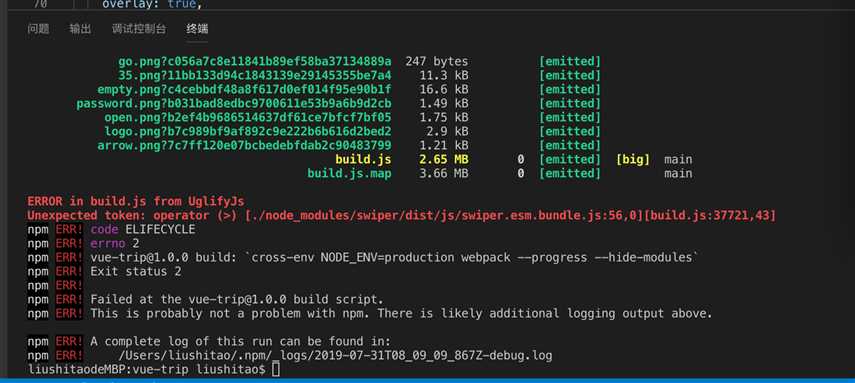Click the code ELIFECYCLE text
This screenshot has width=855, height=383.
click(143, 230)
